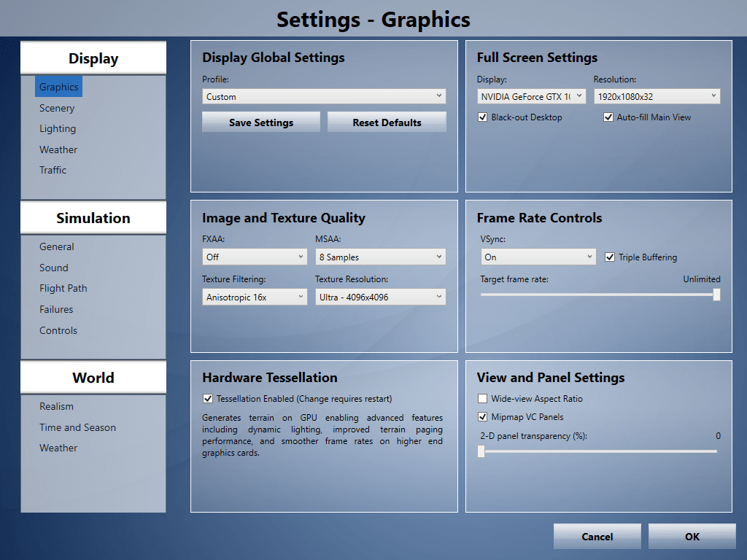Go to Traffic settings

(53, 170)
